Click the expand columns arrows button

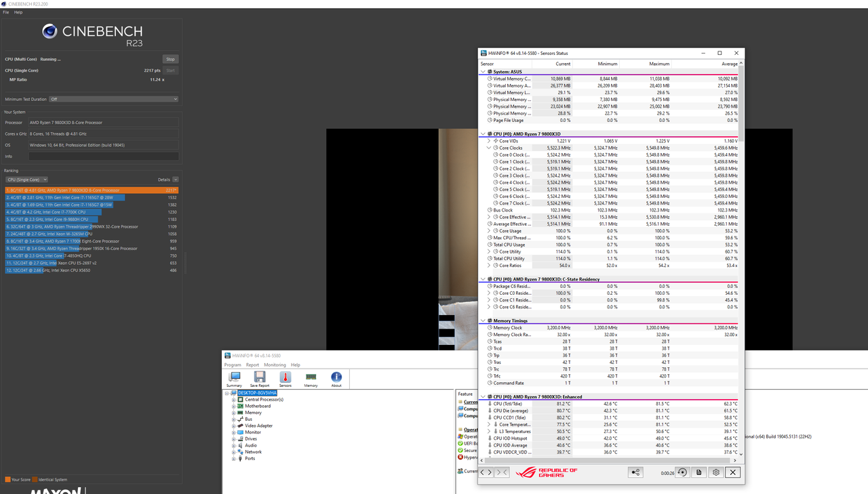(x=486, y=472)
